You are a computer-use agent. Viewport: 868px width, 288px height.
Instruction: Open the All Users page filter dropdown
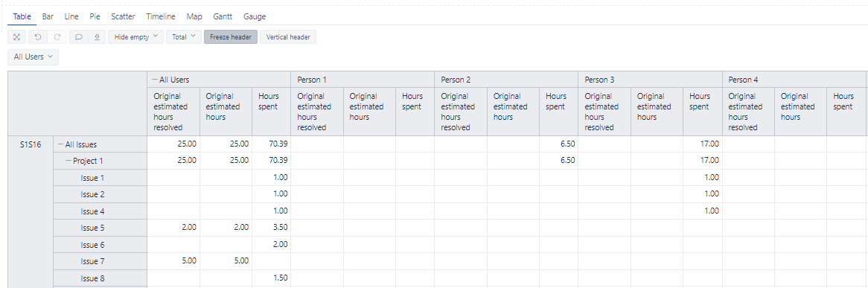[33, 57]
